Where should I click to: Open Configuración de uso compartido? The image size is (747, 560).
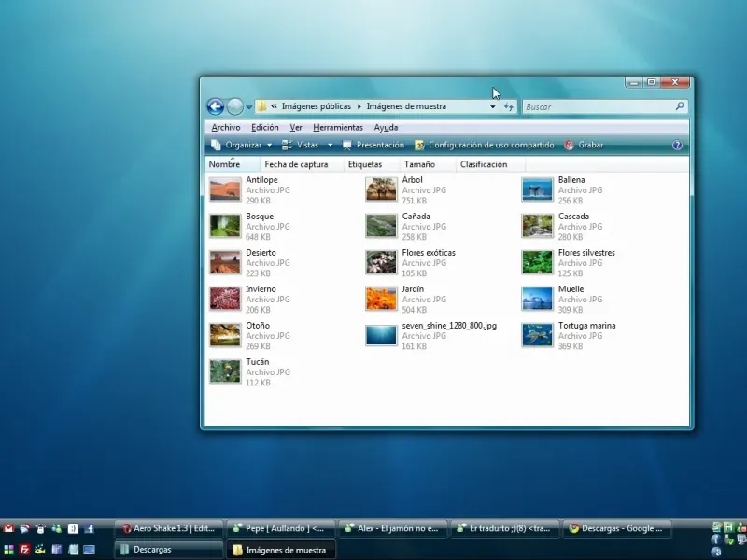pyautogui.click(x=484, y=145)
